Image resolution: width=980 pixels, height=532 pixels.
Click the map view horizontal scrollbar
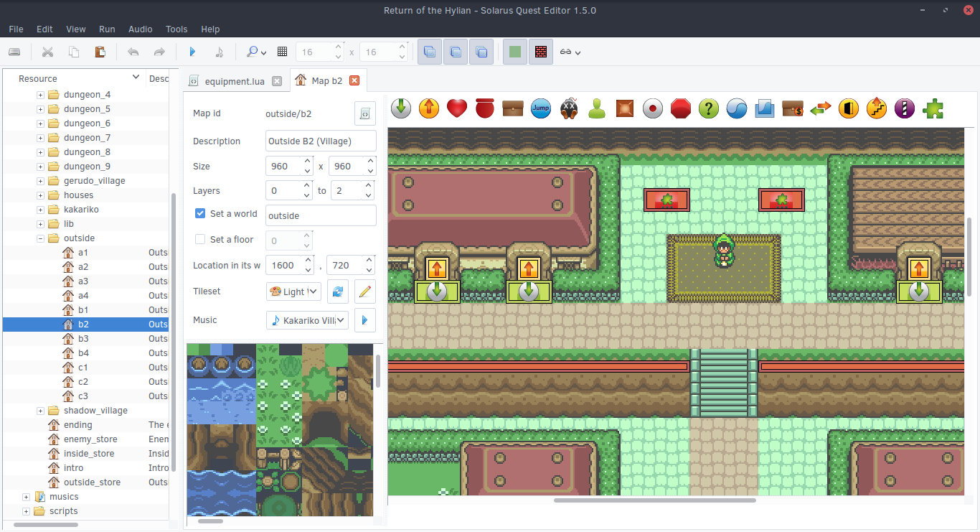(x=654, y=500)
